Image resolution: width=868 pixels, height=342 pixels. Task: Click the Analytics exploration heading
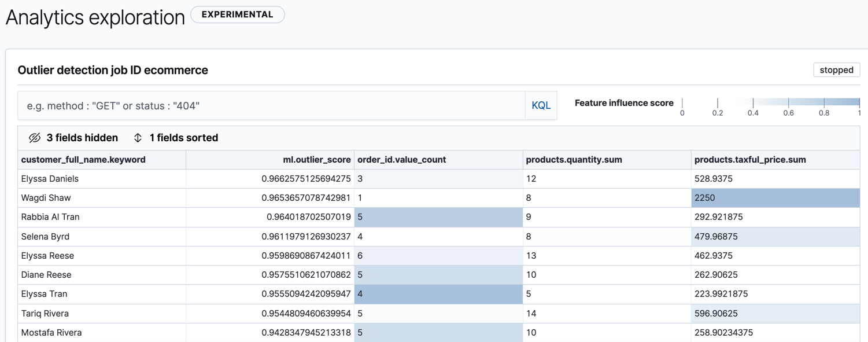tap(95, 17)
